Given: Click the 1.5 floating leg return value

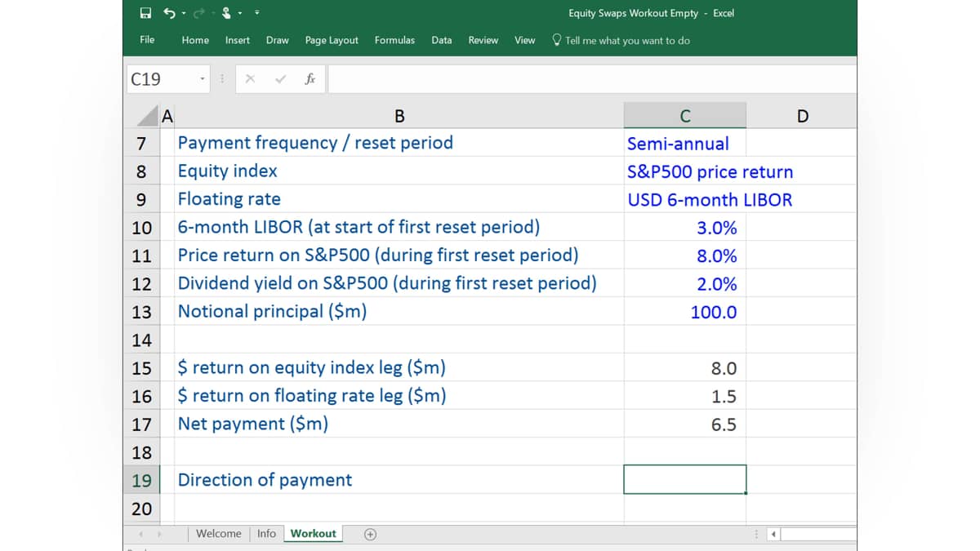Looking at the screenshot, I should [684, 397].
